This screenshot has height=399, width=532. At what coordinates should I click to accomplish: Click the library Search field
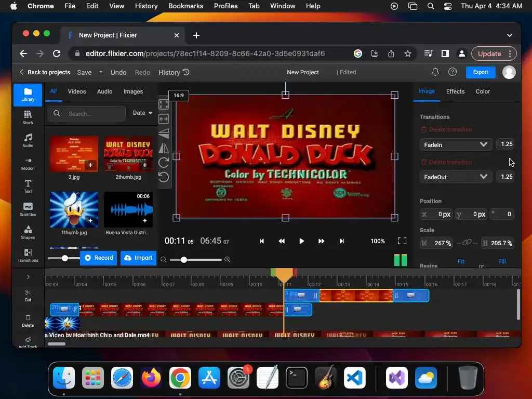[87, 113]
